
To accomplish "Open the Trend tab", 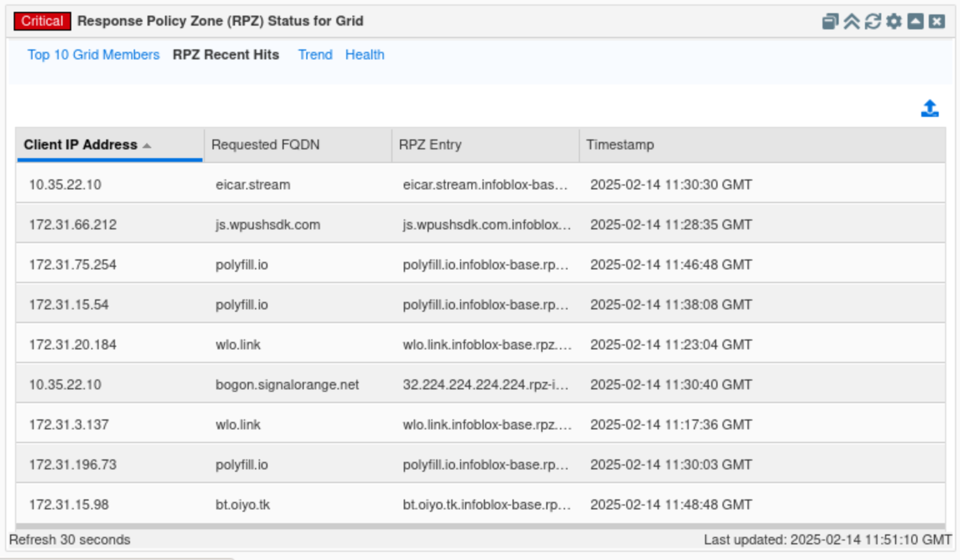I will point(315,55).
